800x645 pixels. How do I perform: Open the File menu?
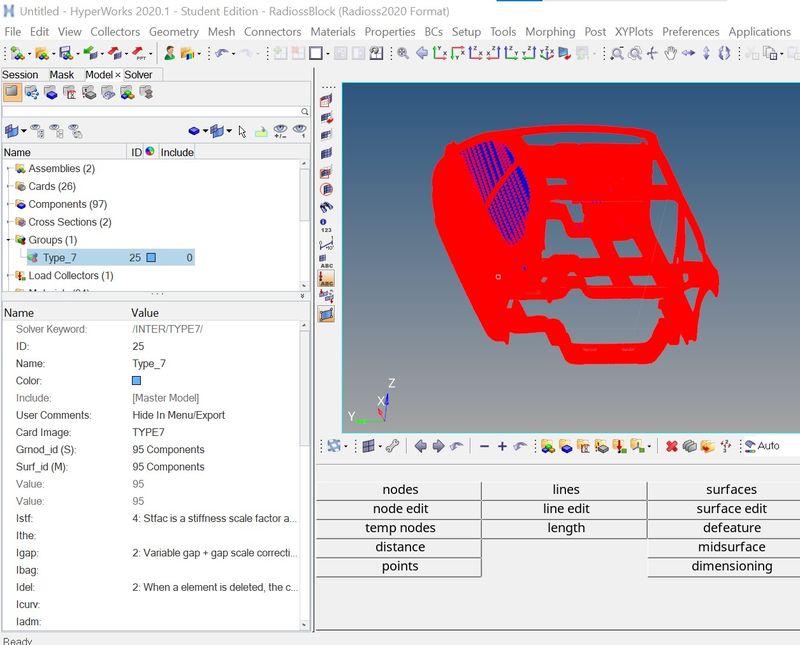(13, 32)
